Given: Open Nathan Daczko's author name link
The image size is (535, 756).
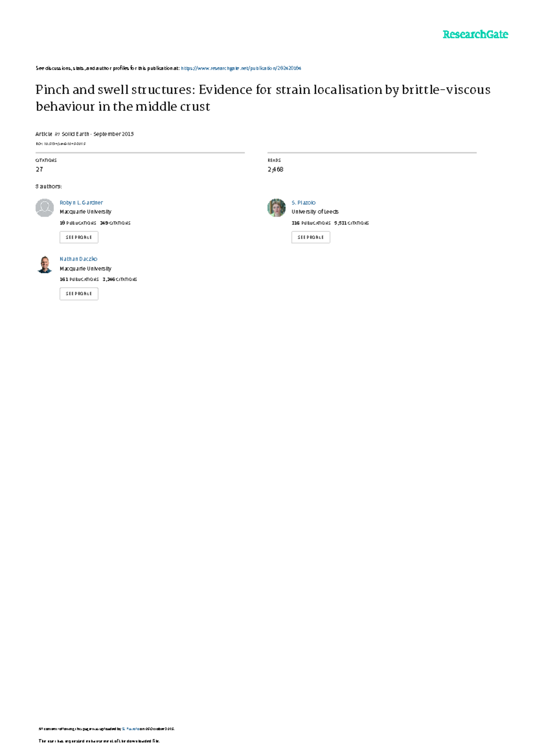Looking at the screenshot, I should pos(78,259).
